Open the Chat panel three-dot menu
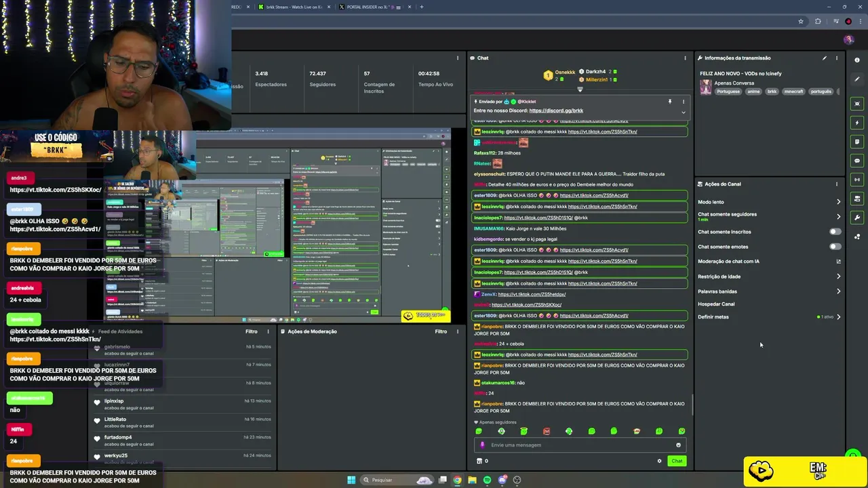868x488 pixels. pos(685,58)
